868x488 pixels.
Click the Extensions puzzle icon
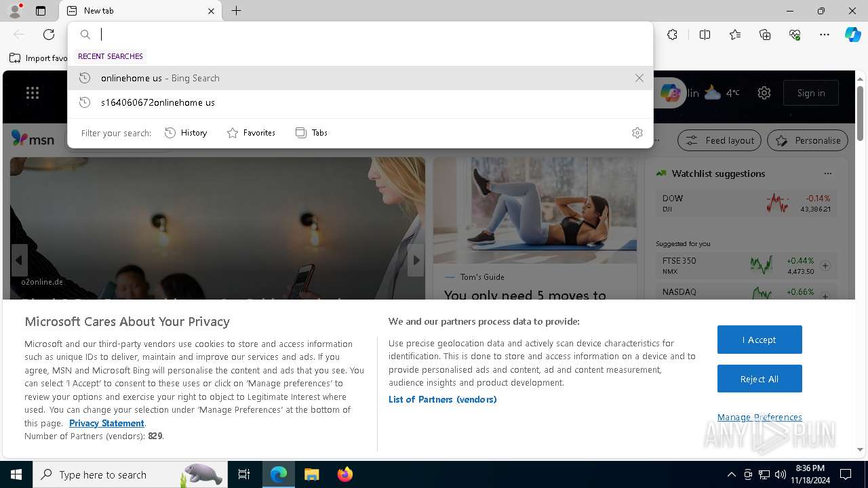click(x=672, y=35)
